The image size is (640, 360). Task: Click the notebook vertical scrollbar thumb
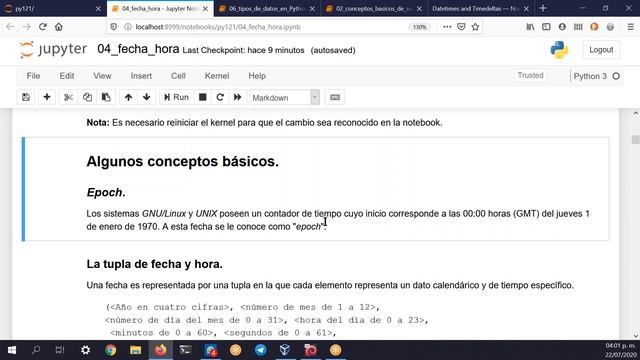pos(635,139)
